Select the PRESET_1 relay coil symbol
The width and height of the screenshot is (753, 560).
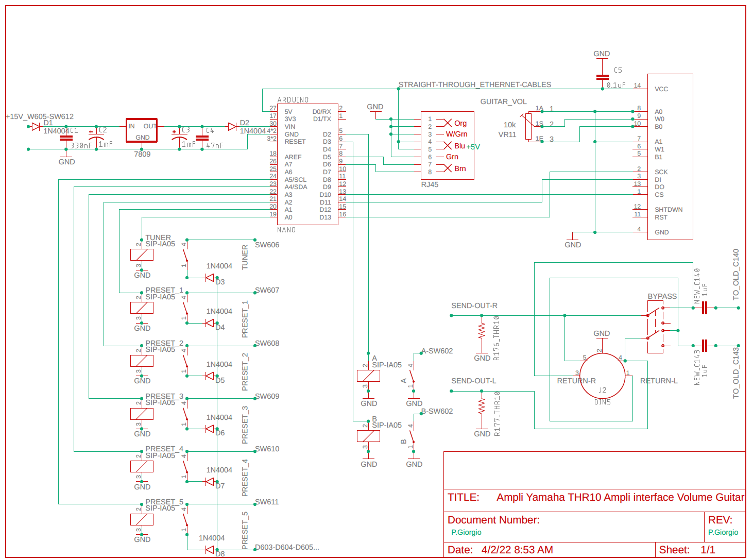coord(142,308)
